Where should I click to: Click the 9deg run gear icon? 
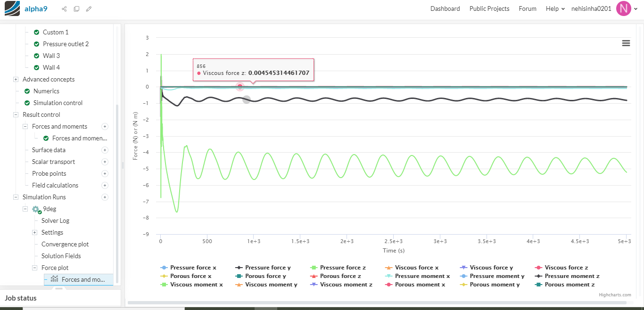36,209
